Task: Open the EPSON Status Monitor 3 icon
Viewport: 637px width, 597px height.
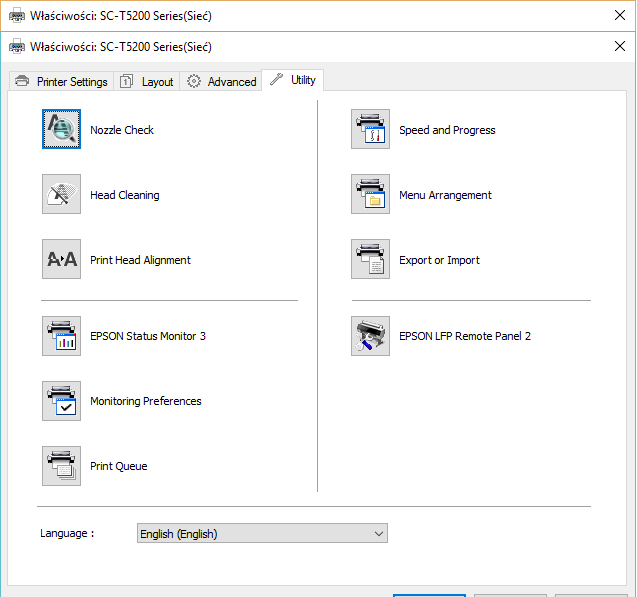Action: [61, 336]
